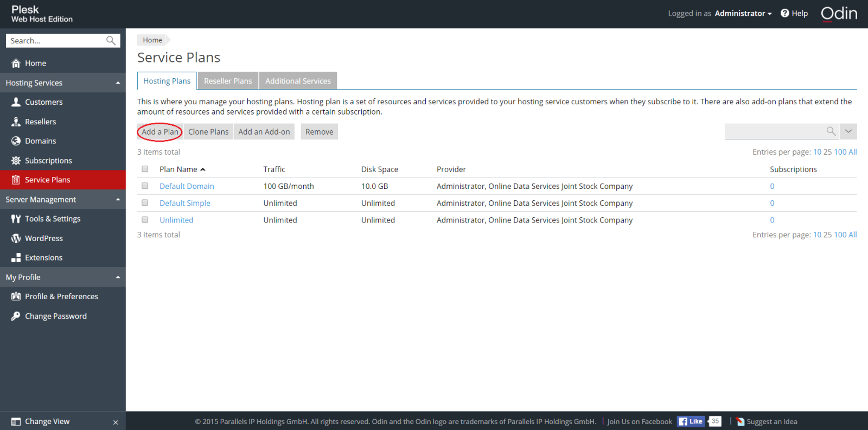Image resolution: width=868 pixels, height=430 pixels.
Task: Click the Disk Space column header
Action: 380,169
